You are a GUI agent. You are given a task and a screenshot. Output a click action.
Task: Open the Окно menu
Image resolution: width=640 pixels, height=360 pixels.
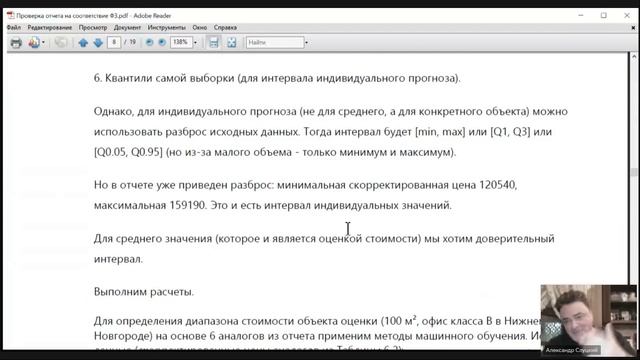point(200,27)
